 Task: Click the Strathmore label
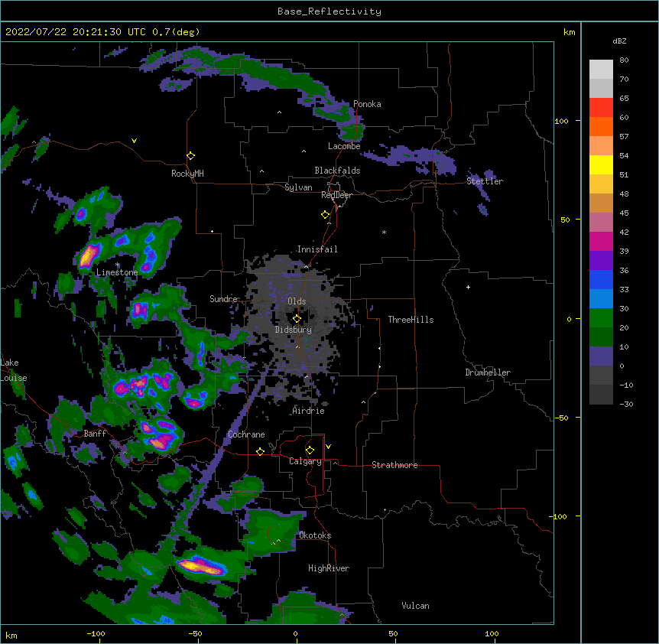click(394, 465)
